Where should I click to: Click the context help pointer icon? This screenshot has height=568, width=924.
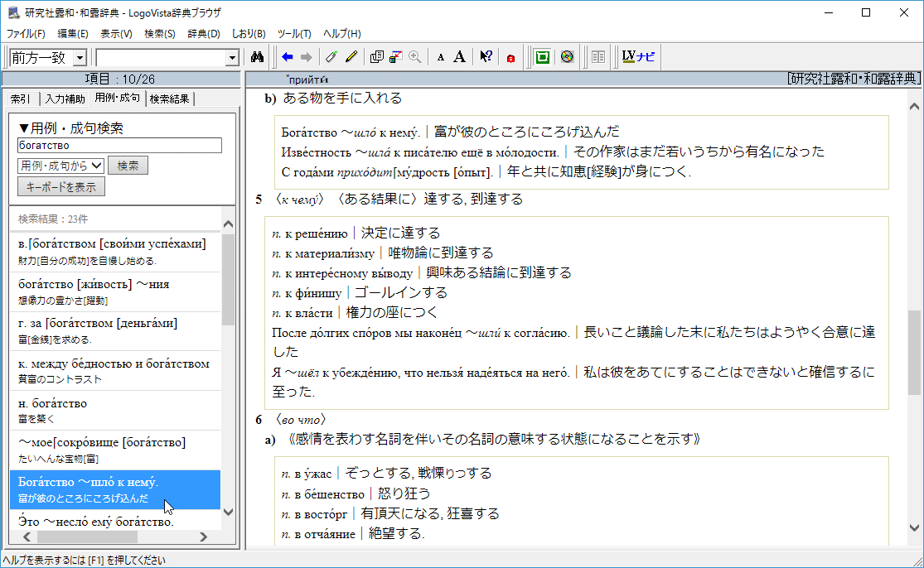click(486, 57)
